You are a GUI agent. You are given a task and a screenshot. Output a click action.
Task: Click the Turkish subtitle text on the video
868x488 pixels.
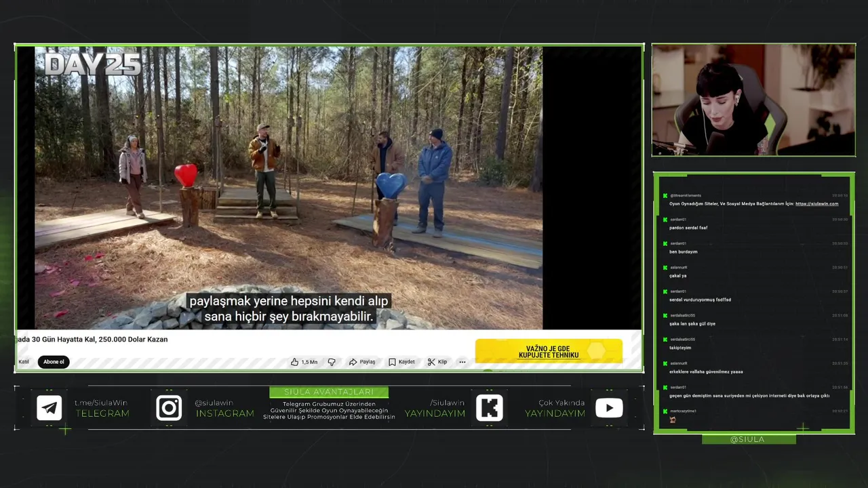pyautogui.click(x=290, y=308)
